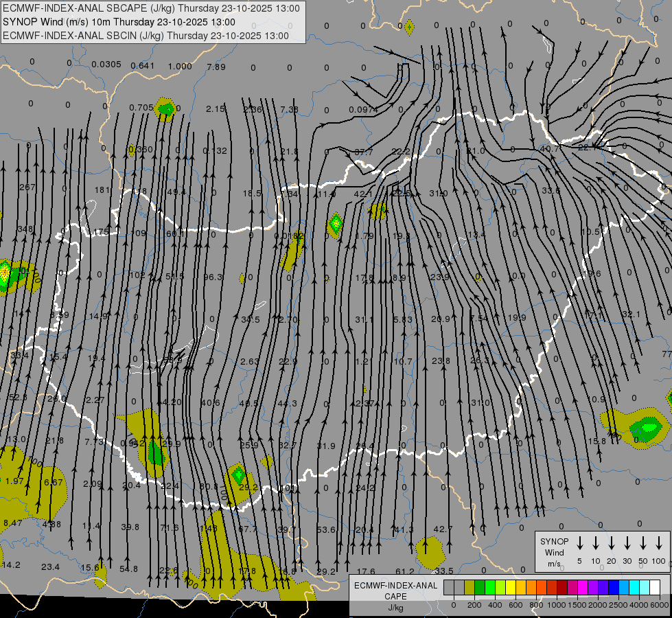Click the grid value 0.641
This screenshot has height=618, width=672.
point(142,66)
